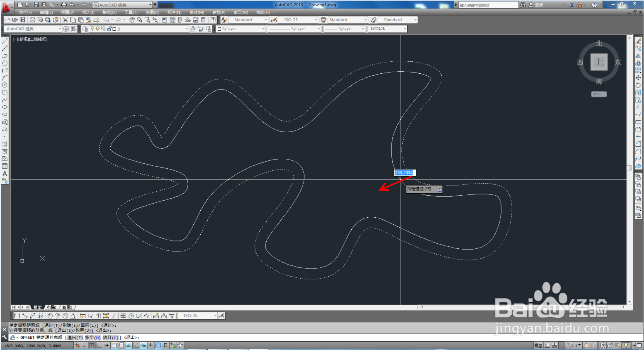Toggle Snap Mode in status bar
Viewport: 644px width, 350px height.
(x=85, y=345)
